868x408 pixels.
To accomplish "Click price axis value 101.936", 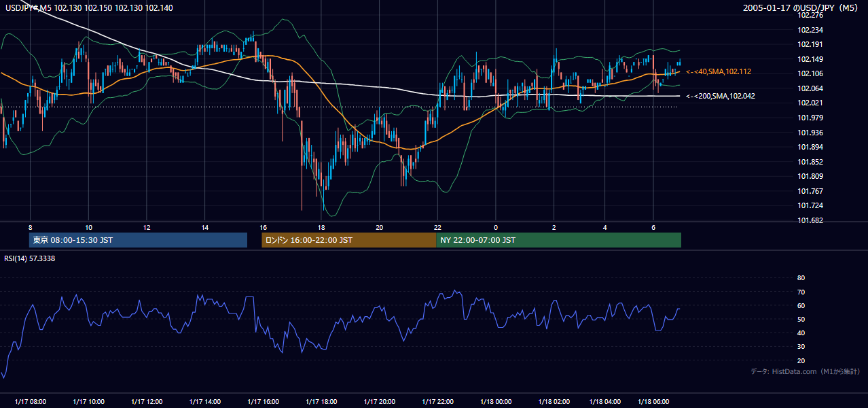I will tap(810, 133).
